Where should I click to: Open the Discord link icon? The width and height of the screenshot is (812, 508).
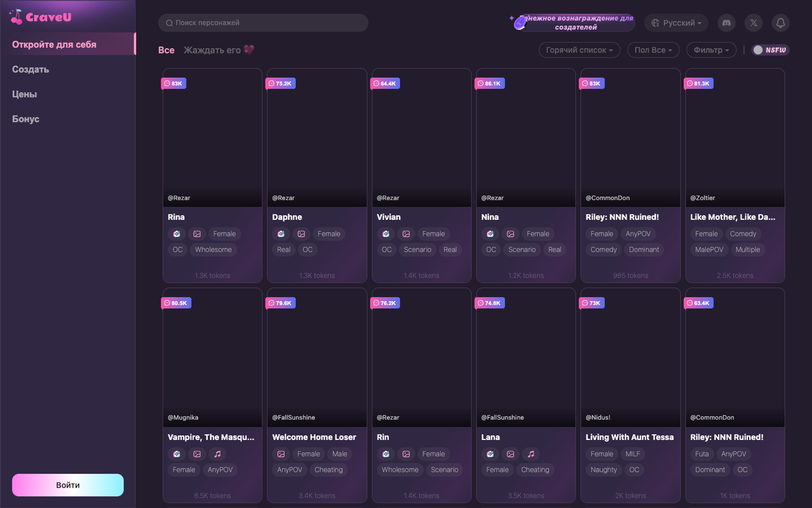726,23
